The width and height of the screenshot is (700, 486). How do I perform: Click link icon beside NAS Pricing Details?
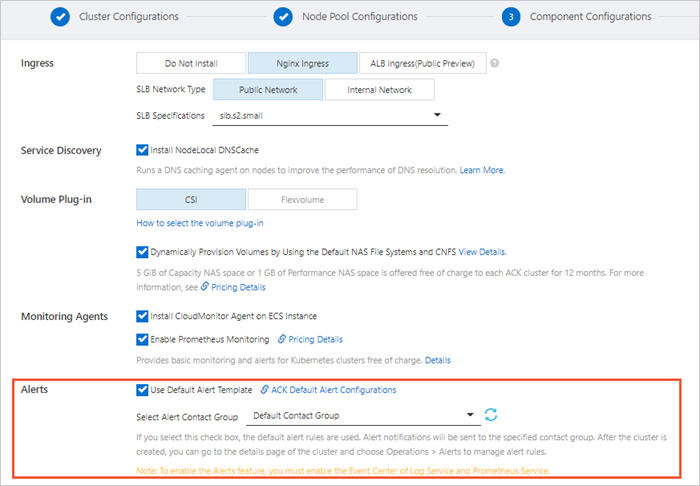[204, 287]
